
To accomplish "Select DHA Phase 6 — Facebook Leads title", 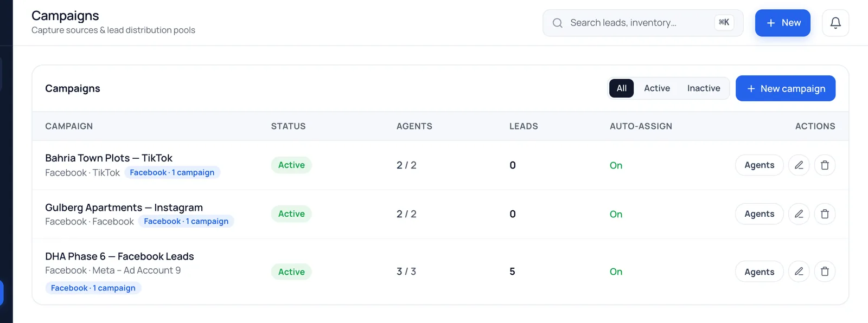I will point(119,256).
